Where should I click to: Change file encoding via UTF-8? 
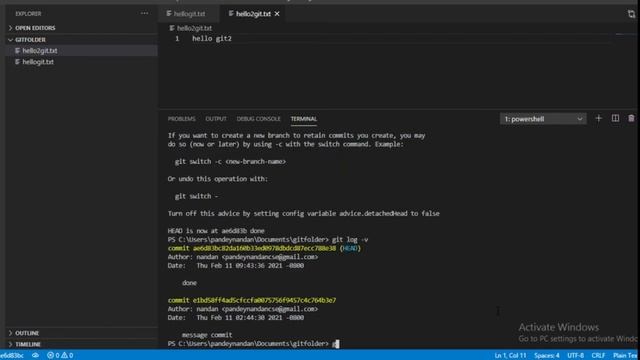pyautogui.click(x=575, y=356)
